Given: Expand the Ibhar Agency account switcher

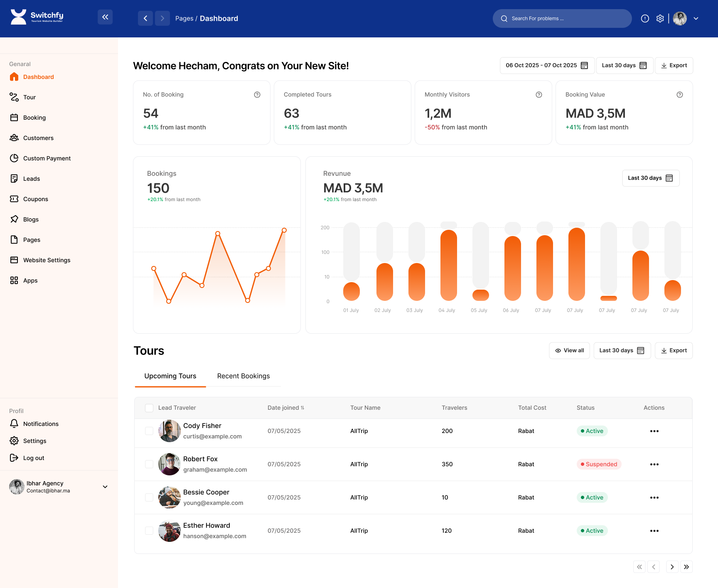Looking at the screenshot, I should point(105,487).
